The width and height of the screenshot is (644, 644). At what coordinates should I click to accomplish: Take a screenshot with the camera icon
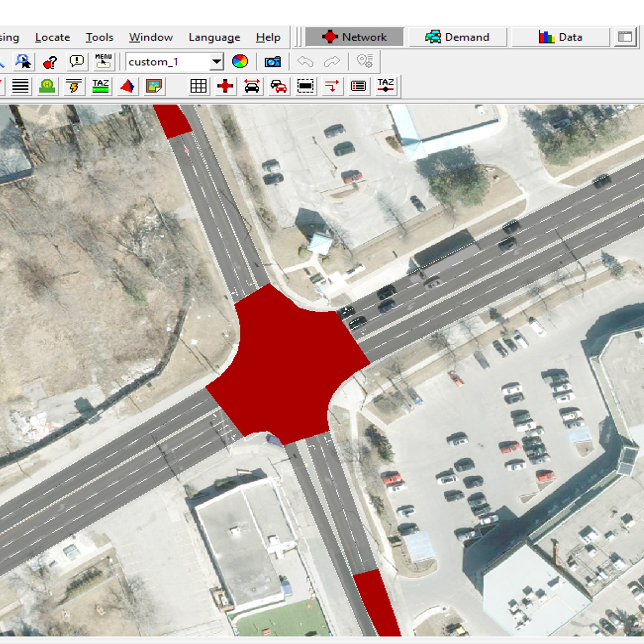click(272, 62)
